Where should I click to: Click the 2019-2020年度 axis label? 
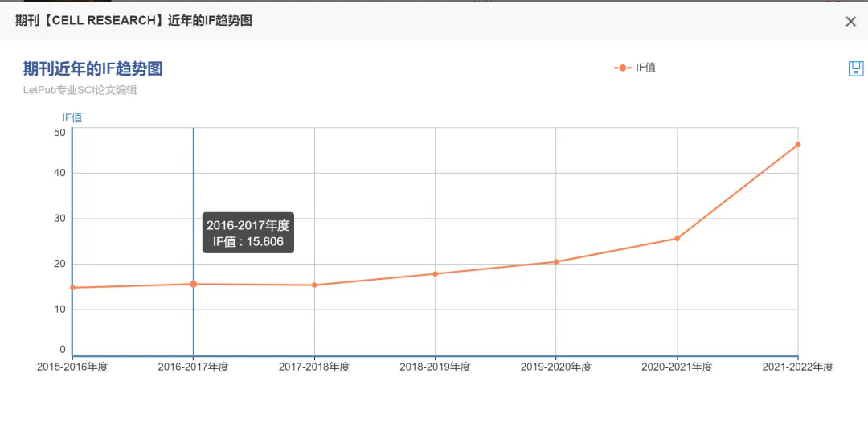(556, 367)
